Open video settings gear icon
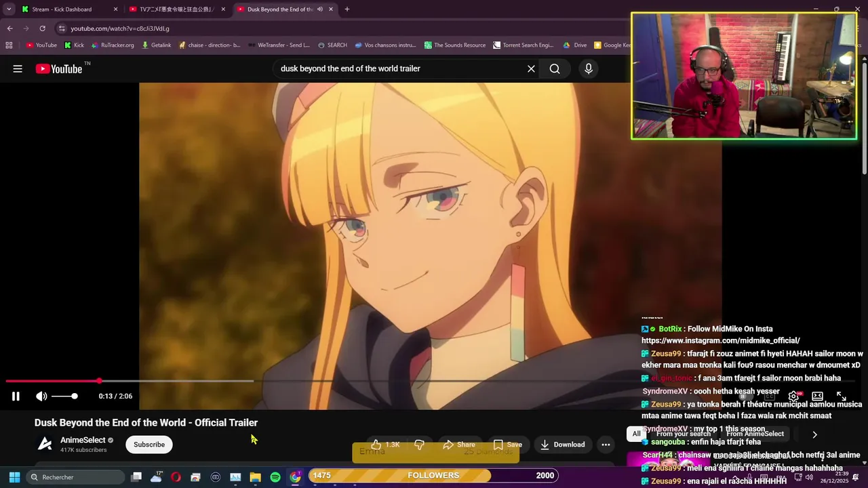The height and width of the screenshot is (488, 868). [x=793, y=396]
